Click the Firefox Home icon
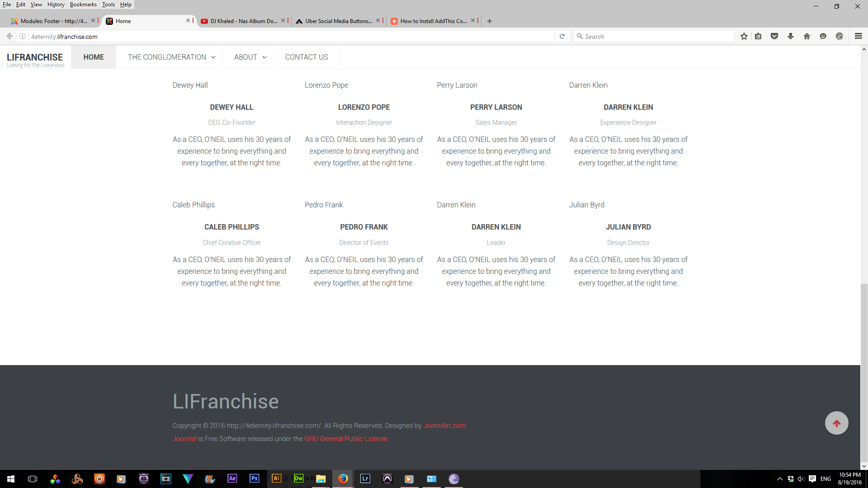 [807, 36]
